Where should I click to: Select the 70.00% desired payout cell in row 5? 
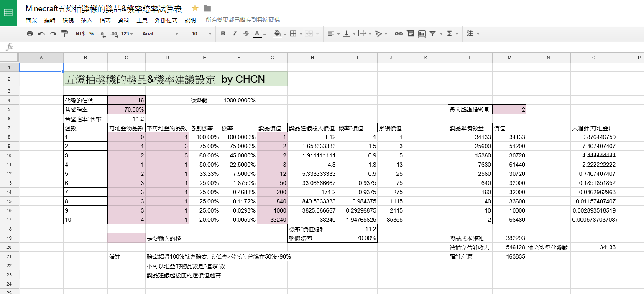[x=126, y=109]
